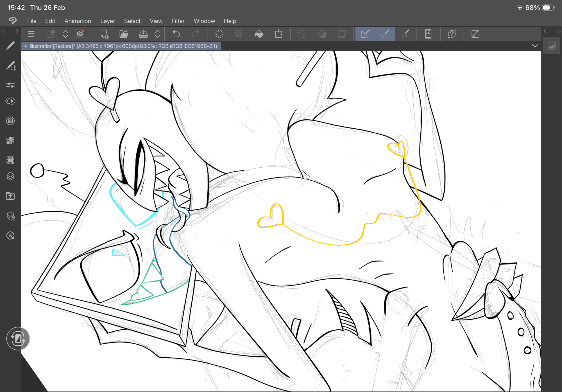This screenshot has height=392, width=562.
Task: Click the New document icon
Action: tap(104, 34)
